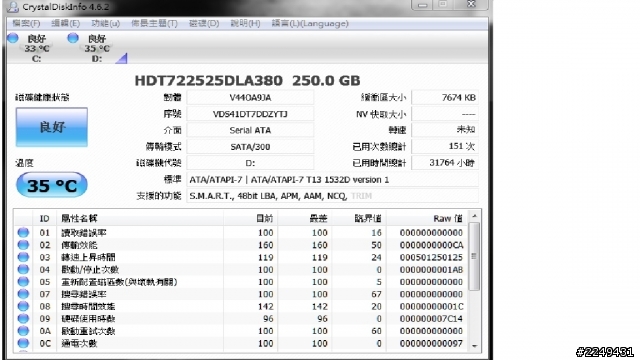
Task: Click status circle of attribute ID 09
Action: tap(23, 318)
